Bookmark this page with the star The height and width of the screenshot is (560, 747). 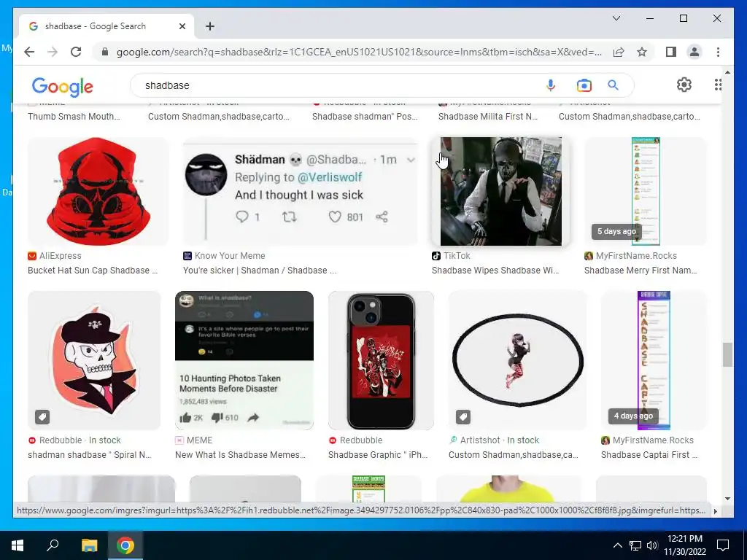[x=642, y=52]
